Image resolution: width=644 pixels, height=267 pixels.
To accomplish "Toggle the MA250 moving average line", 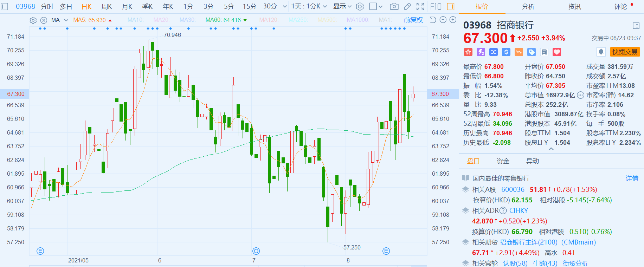I will click(x=297, y=20).
